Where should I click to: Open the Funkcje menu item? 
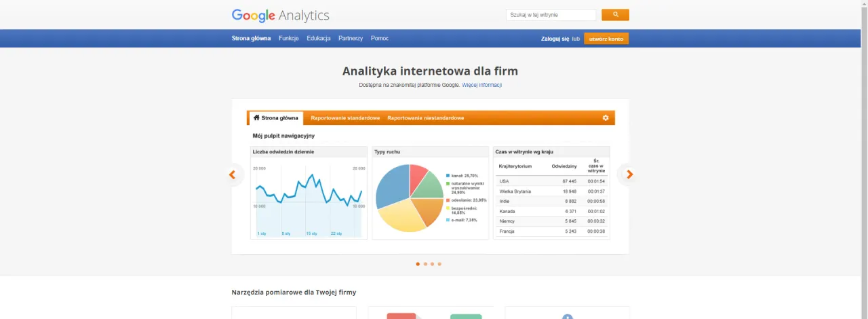tap(289, 39)
